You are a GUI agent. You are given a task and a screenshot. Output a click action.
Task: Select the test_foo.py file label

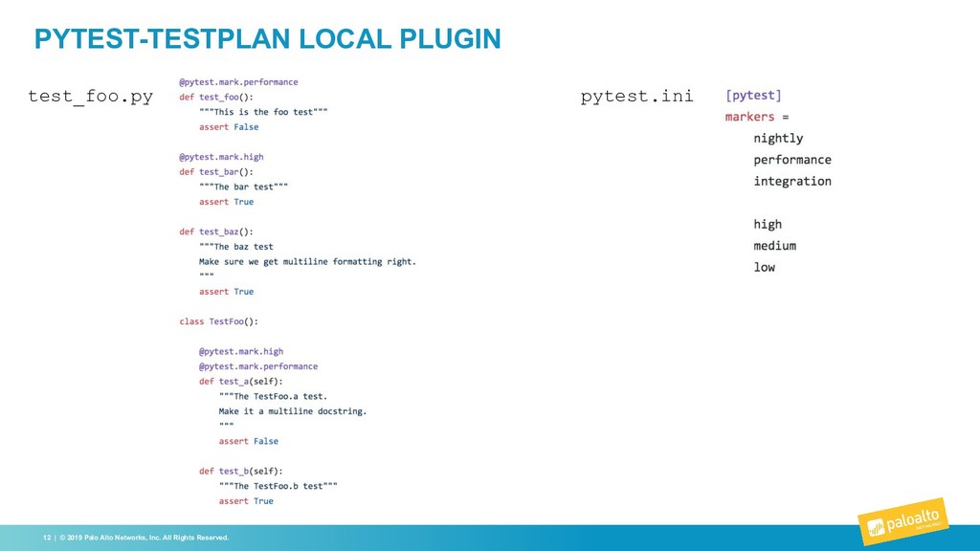91,97
